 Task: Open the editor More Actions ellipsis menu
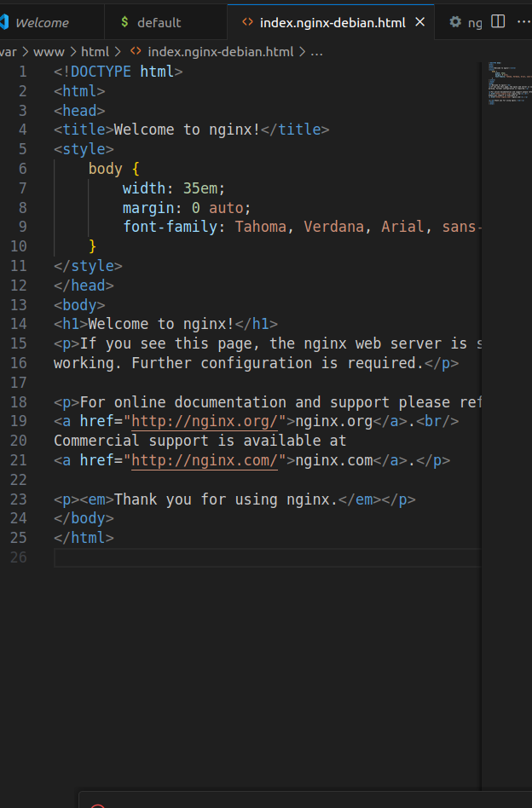tap(523, 21)
